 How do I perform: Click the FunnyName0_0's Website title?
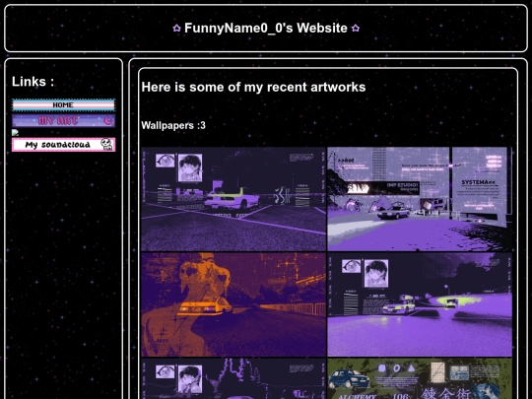pos(266,29)
